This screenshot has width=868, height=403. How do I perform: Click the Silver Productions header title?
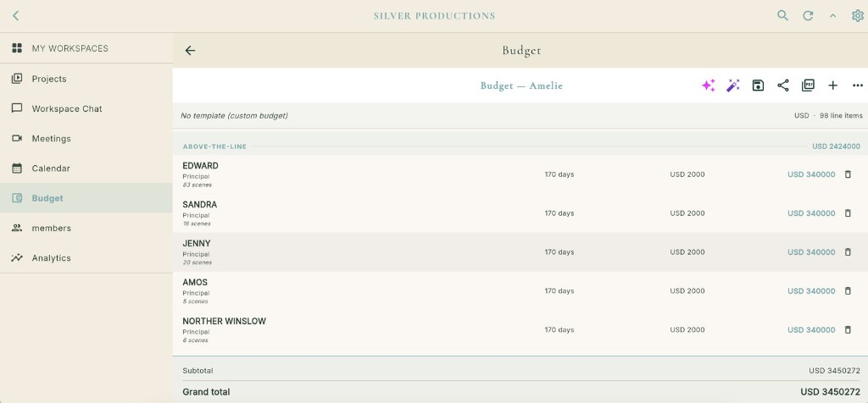(x=434, y=15)
